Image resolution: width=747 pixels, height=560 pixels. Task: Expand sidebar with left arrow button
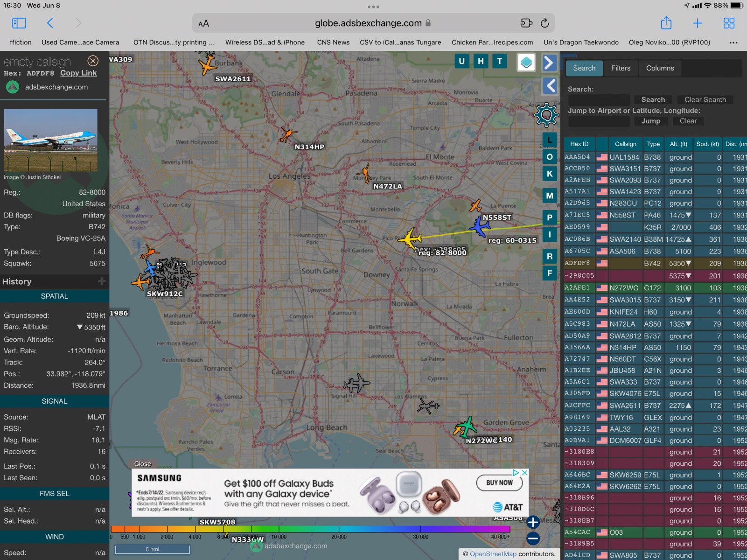pyautogui.click(x=550, y=86)
